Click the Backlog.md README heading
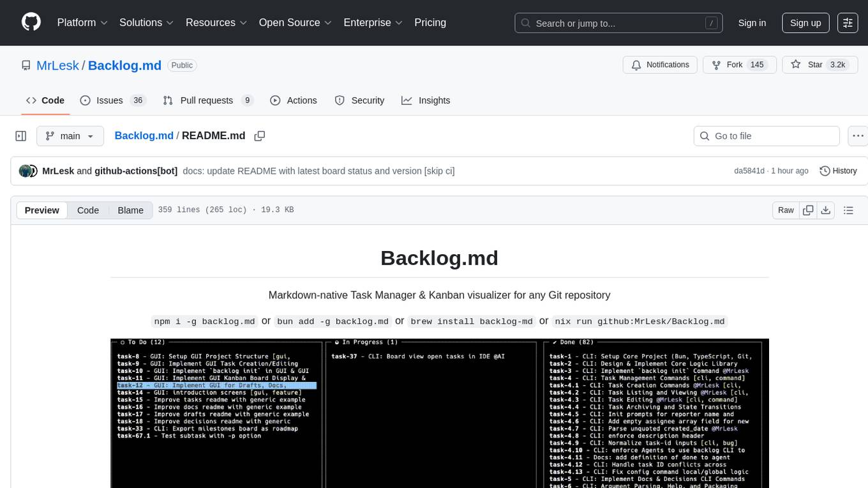Screen dimensions: 868x488 [x=439, y=258]
